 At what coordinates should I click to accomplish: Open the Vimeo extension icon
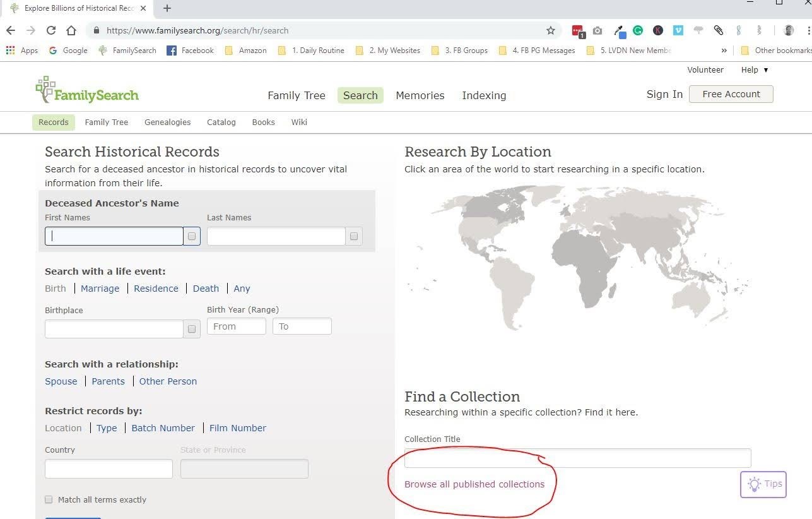coord(678,30)
